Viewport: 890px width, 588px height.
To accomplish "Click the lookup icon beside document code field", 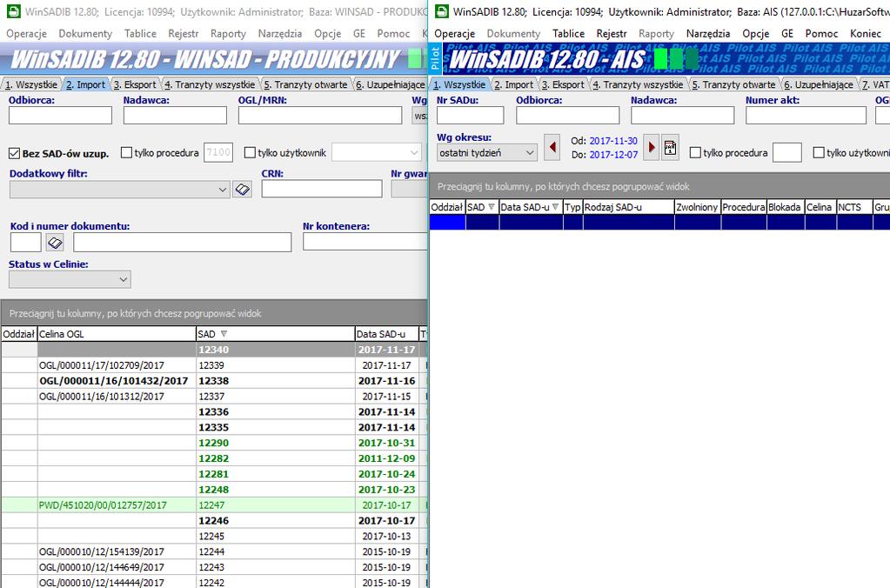I will pos(55,243).
